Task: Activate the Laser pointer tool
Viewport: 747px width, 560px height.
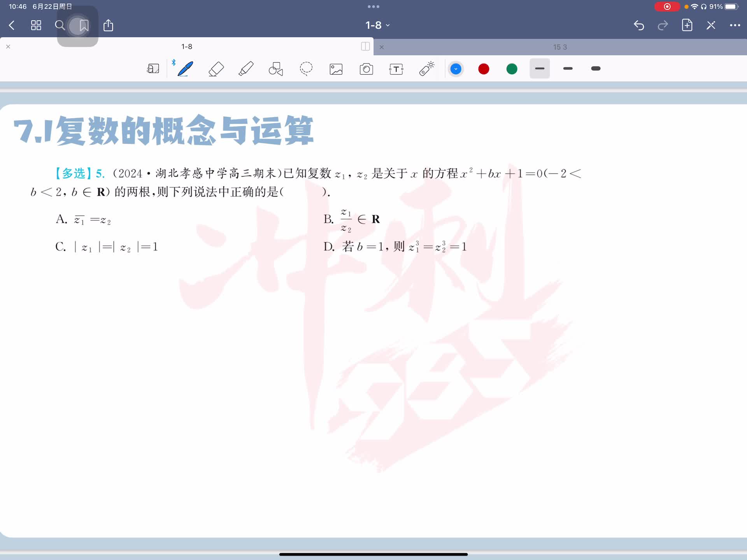Action: click(426, 69)
